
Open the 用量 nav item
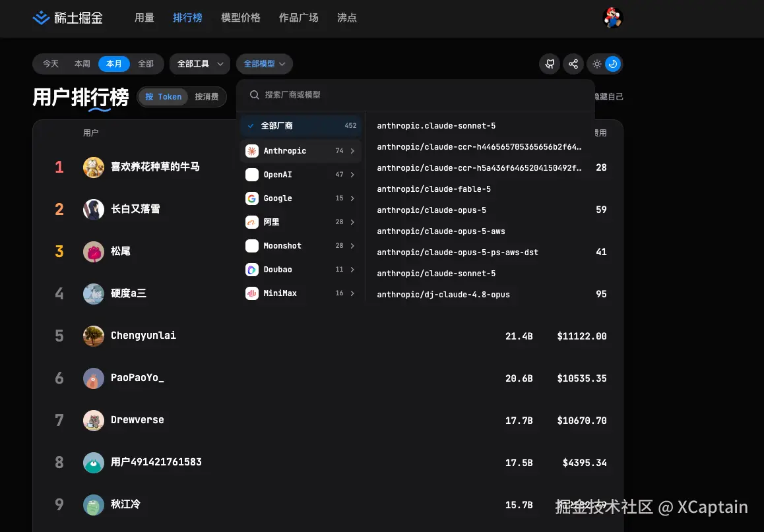point(144,18)
